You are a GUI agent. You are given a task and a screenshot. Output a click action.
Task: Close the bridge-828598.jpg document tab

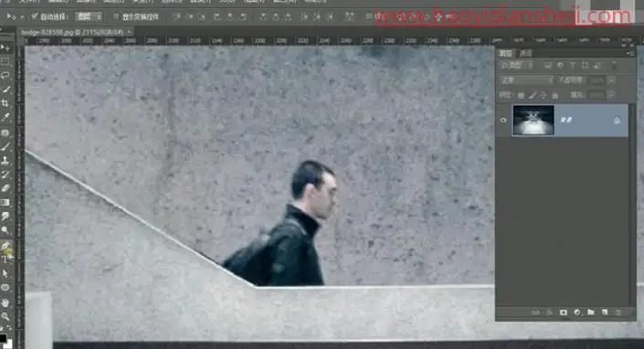coord(129,32)
